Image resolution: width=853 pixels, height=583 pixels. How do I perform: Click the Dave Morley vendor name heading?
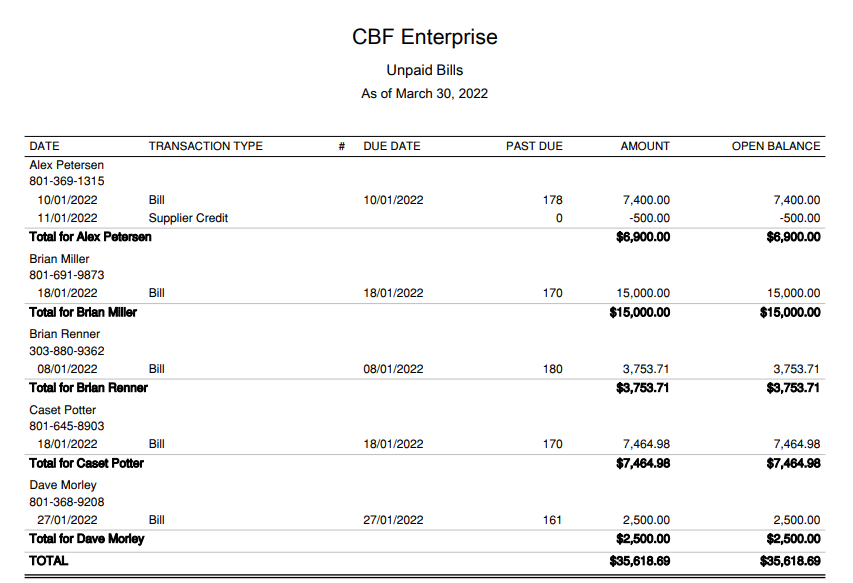click(x=63, y=485)
